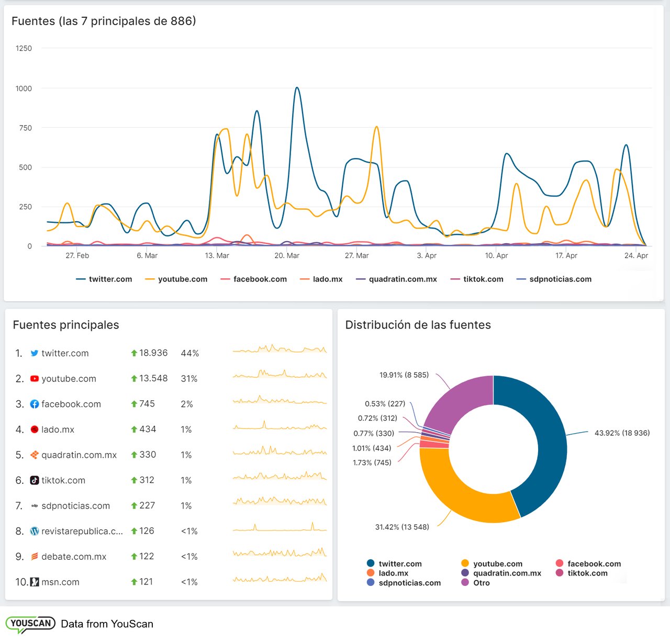
Task: Open the msn.com source entry
Action: coord(60,582)
